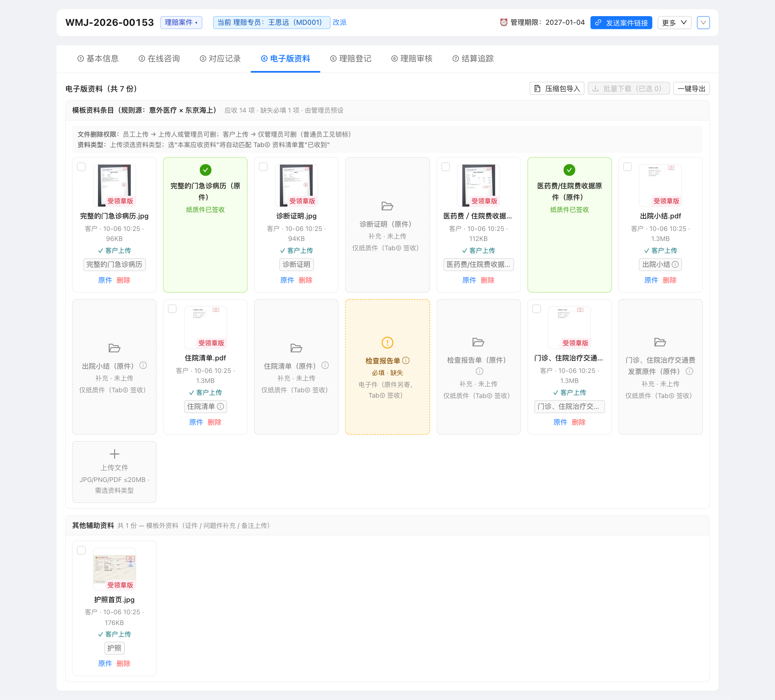This screenshot has height=700, width=775.
Task: Click 一键导出 button
Action: pos(691,89)
